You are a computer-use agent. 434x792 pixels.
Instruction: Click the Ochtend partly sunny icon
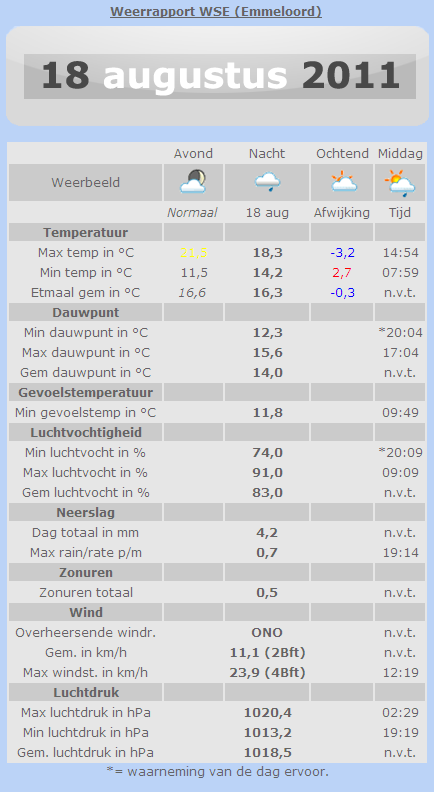pos(344,182)
